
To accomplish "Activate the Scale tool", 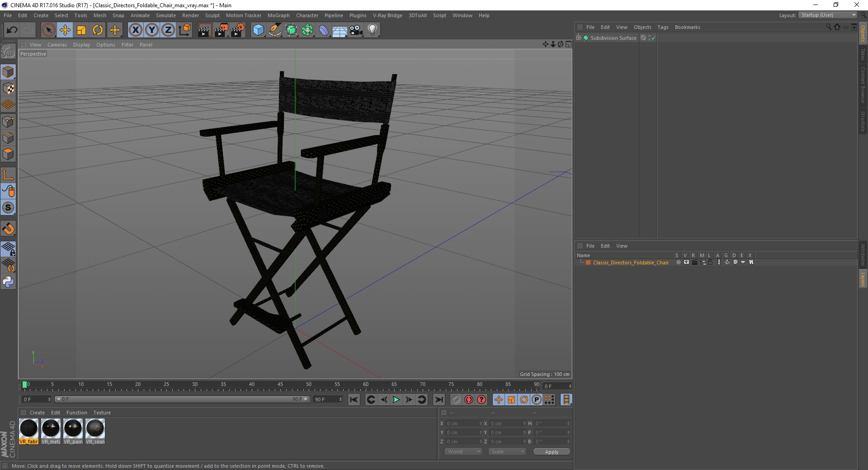I will coord(81,30).
